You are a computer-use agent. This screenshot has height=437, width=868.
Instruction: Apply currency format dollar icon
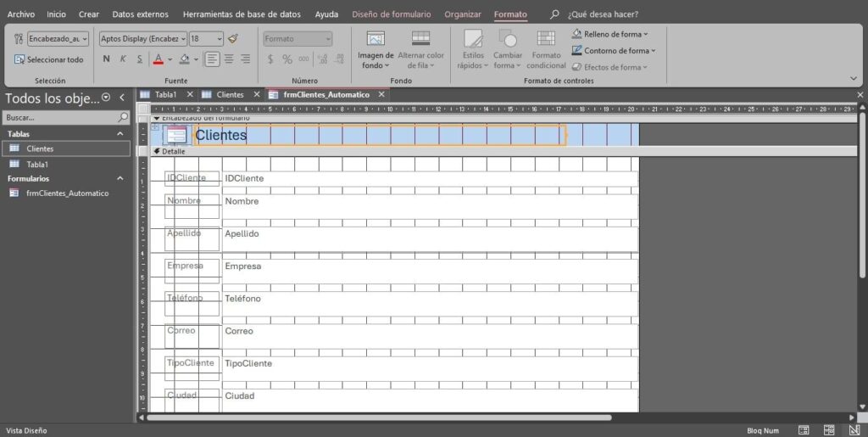pos(270,59)
